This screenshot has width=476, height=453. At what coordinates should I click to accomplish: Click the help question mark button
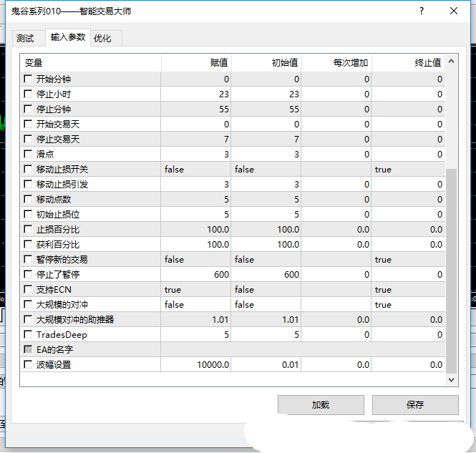click(421, 11)
